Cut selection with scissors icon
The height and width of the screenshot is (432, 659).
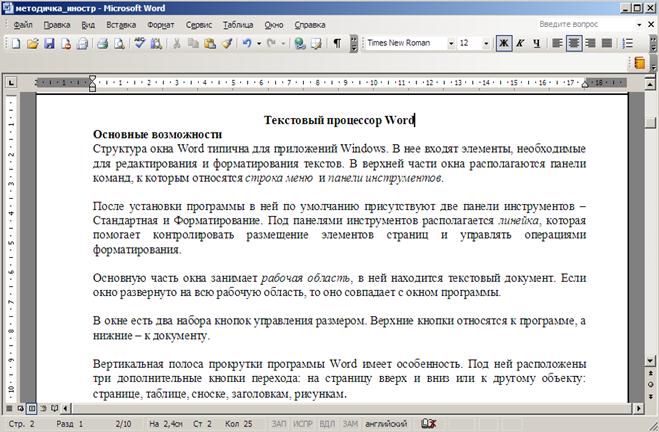point(177,43)
